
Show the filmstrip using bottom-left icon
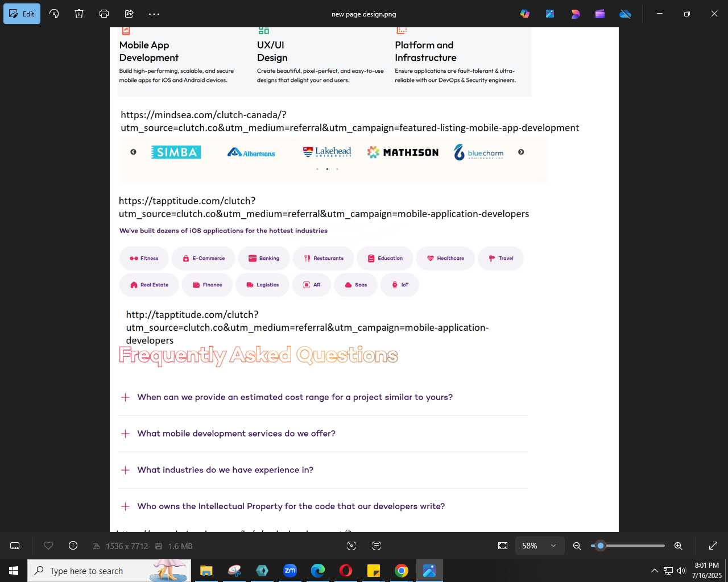tap(15, 546)
